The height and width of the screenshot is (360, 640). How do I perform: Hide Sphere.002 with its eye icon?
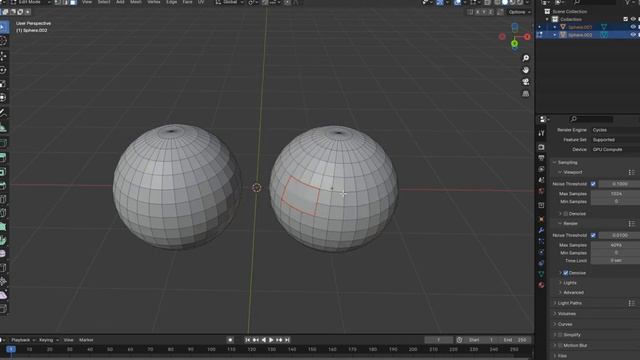tap(633, 35)
